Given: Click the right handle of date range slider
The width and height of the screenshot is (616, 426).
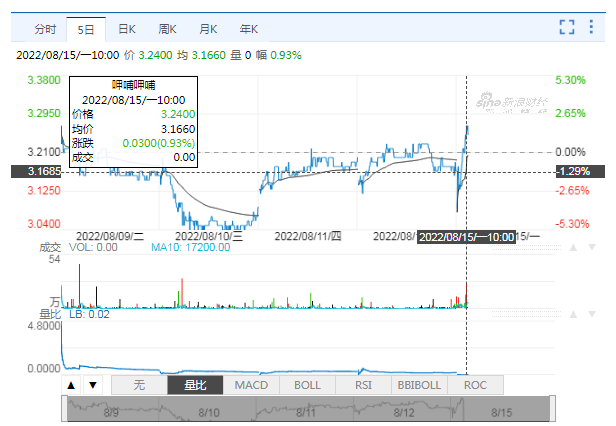Looking at the screenshot, I should pyautogui.click(x=553, y=409).
